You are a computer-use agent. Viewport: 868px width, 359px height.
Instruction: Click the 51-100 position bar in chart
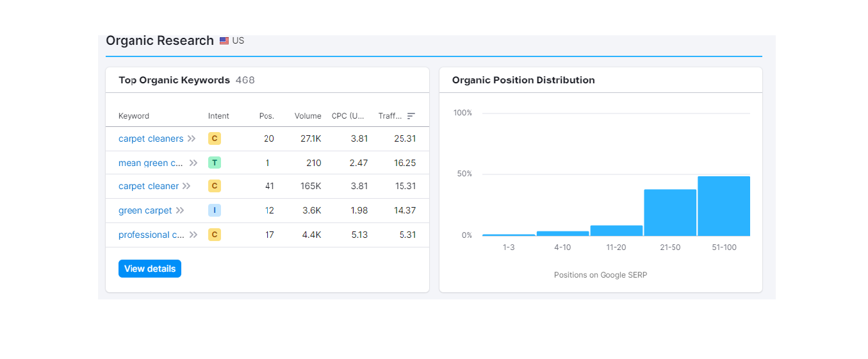(x=724, y=206)
